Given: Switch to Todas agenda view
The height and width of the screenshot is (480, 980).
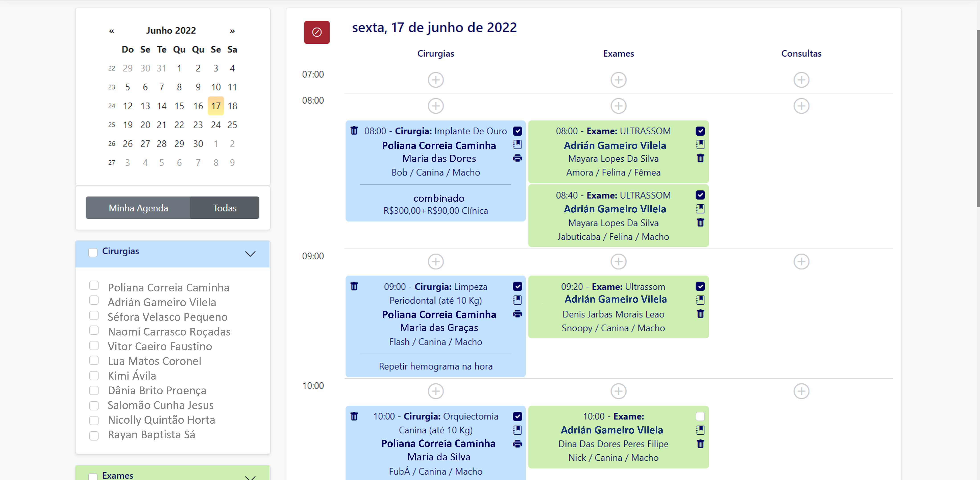Looking at the screenshot, I should tap(225, 208).
